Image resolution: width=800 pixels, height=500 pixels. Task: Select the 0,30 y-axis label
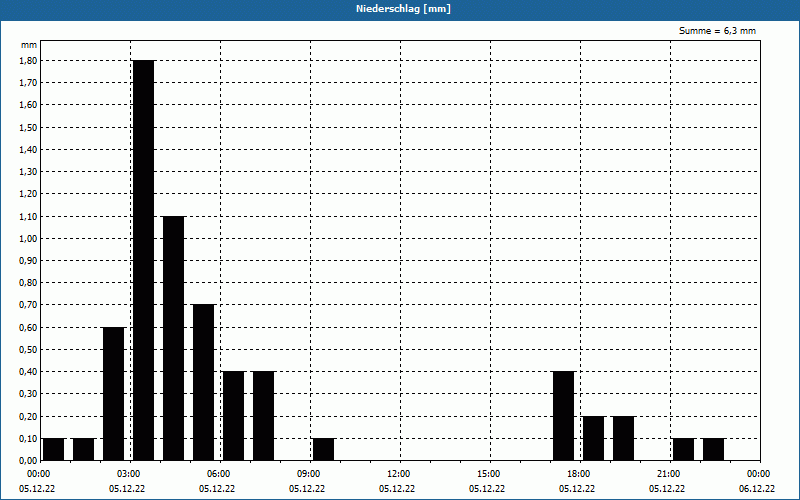tap(28, 394)
